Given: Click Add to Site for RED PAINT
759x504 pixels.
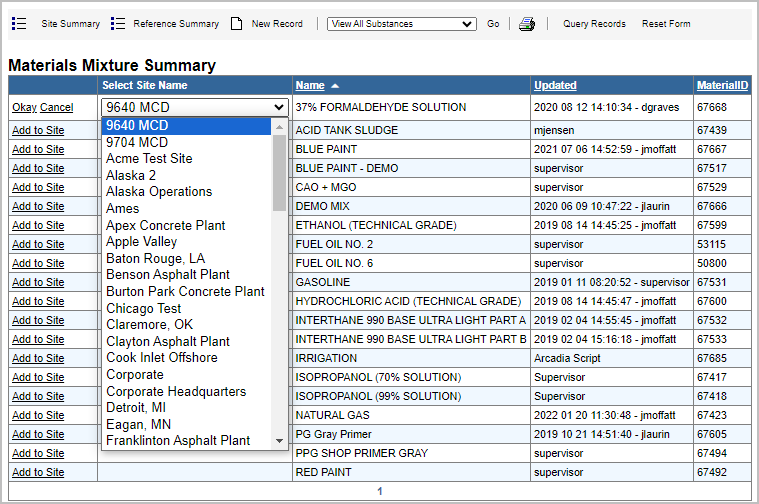Looking at the screenshot, I should tap(38, 472).
